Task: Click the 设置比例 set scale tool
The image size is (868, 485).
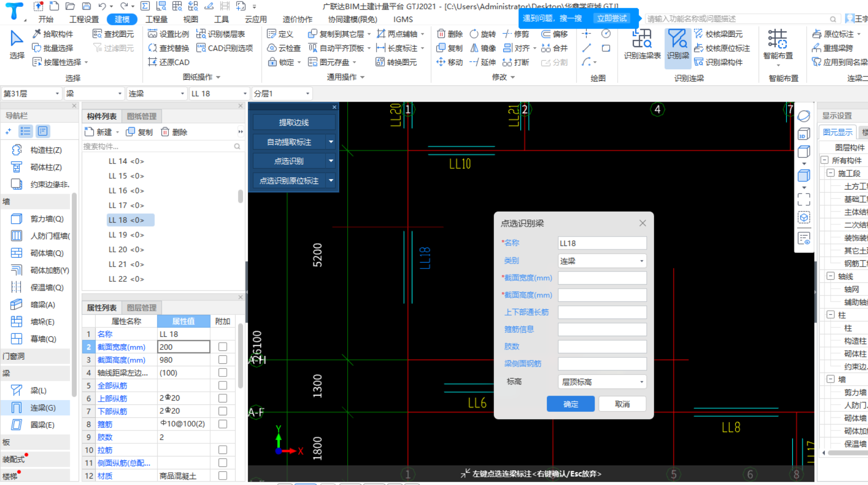Action: pyautogui.click(x=168, y=34)
